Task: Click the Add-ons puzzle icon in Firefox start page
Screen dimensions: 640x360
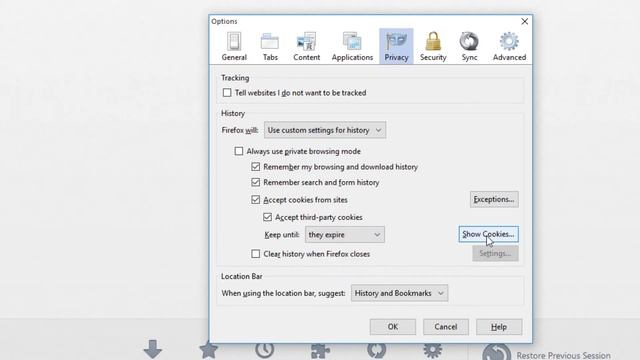Action: point(320,351)
